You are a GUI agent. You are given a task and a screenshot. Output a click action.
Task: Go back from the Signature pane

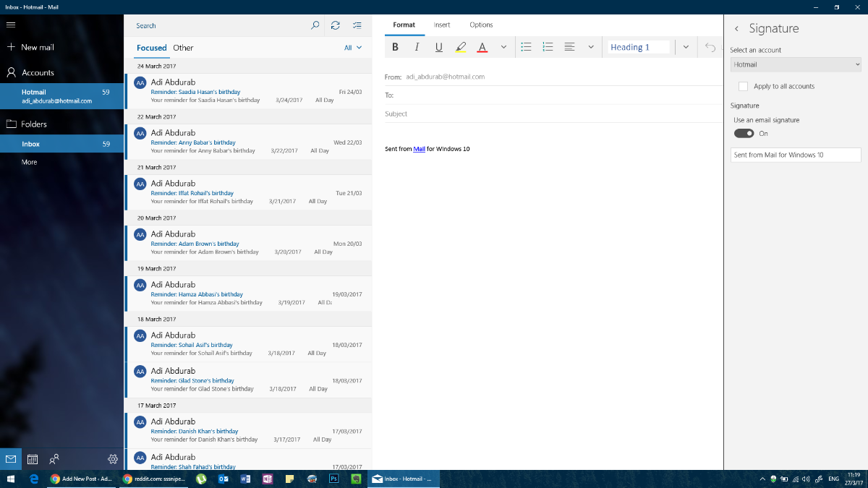pyautogui.click(x=736, y=29)
